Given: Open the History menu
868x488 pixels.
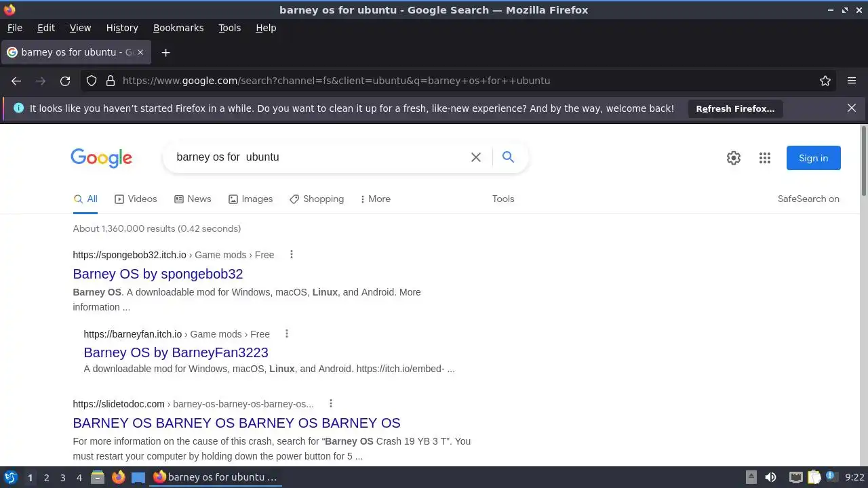Looking at the screenshot, I should tap(122, 28).
